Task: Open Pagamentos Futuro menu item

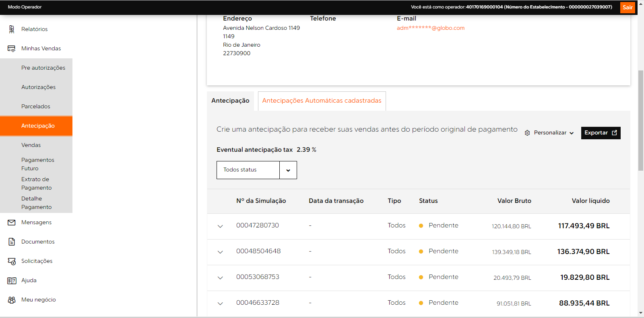Action: [38, 164]
